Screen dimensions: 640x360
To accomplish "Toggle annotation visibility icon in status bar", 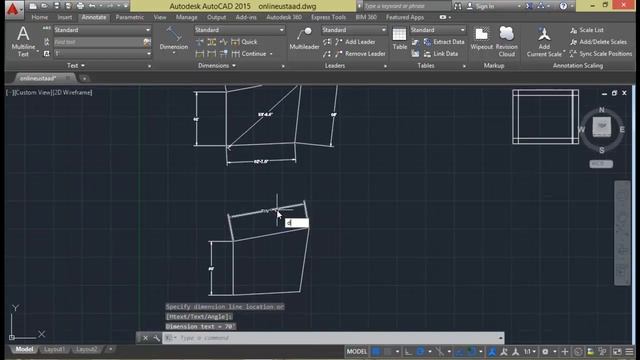I will pos(492,351).
